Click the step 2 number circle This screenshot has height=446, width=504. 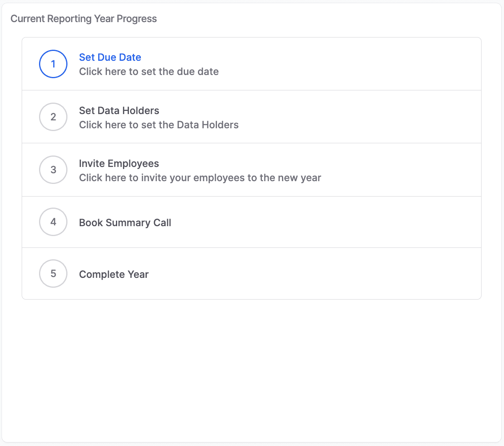pos(53,117)
